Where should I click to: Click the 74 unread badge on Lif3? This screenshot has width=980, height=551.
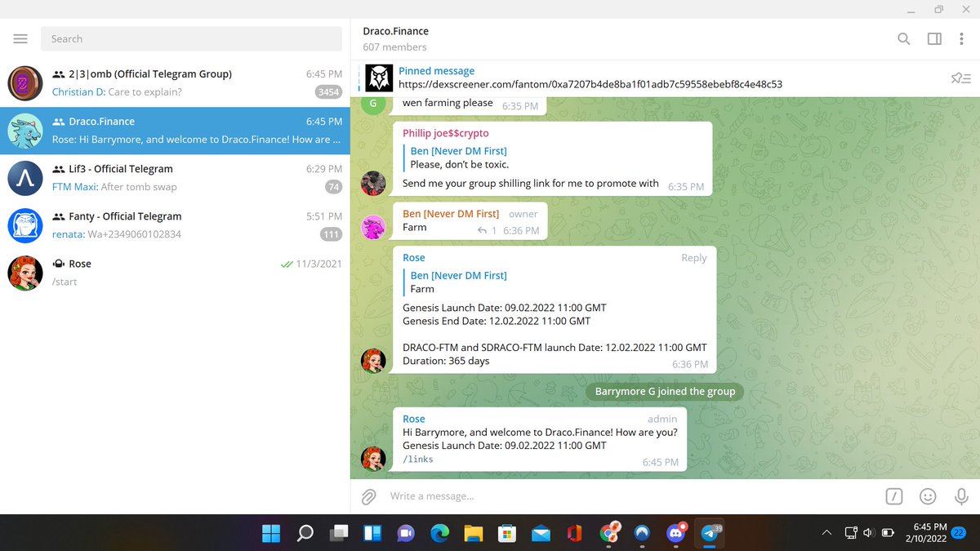[333, 187]
